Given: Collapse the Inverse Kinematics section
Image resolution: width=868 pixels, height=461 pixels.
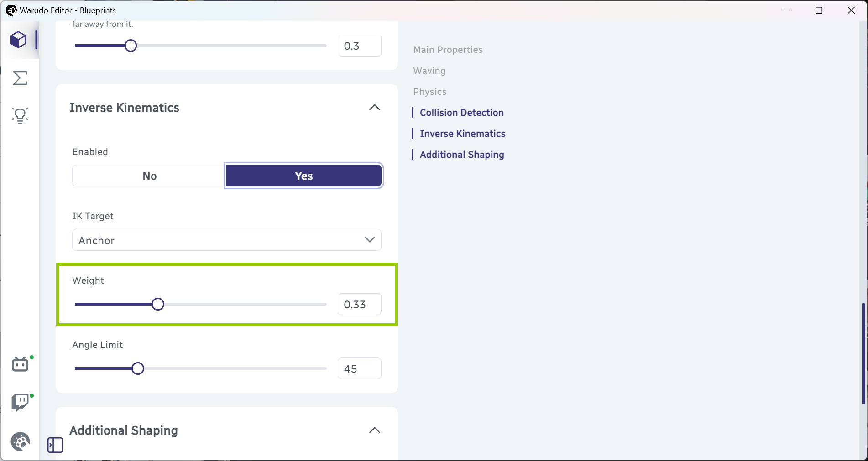Looking at the screenshot, I should click(374, 108).
